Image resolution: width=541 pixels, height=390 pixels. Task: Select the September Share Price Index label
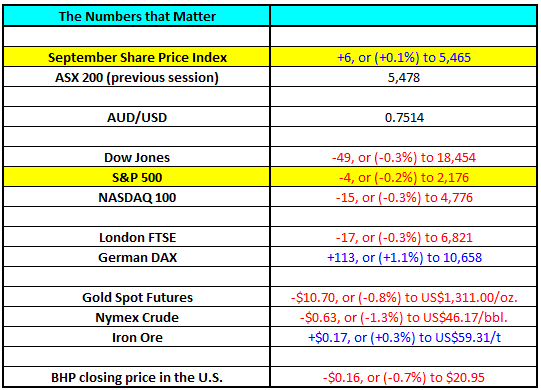click(137, 57)
